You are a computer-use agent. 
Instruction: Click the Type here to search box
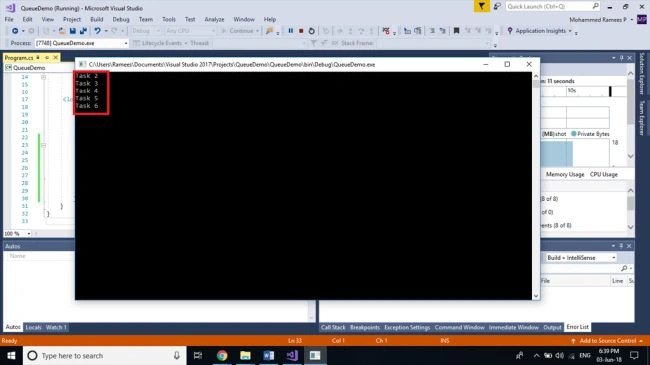click(104, 355)
